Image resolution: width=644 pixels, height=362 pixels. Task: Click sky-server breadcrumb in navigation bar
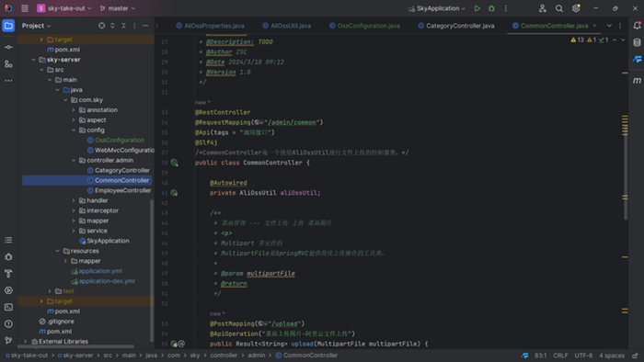[75, 356]
